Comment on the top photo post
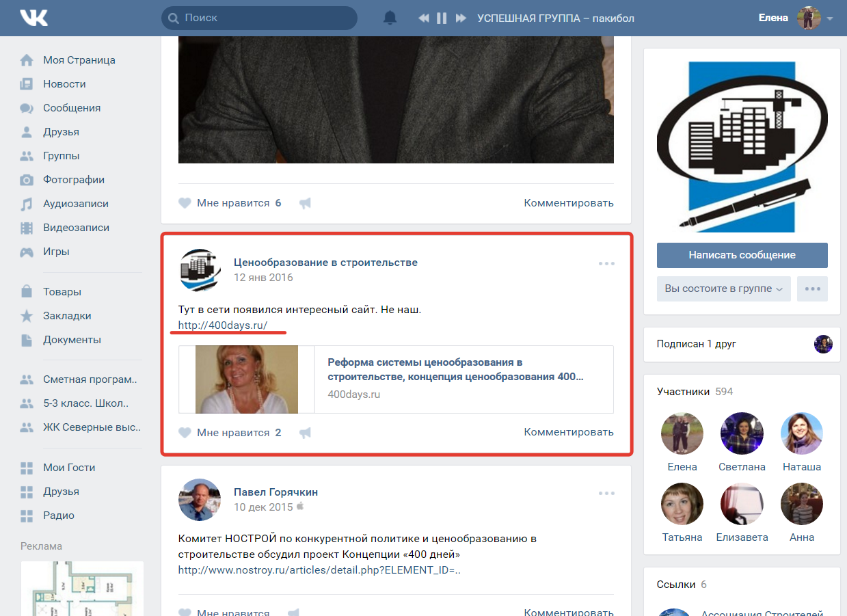Image resolution: width=847 pixels, height=616 pixels. pos(569,203)
